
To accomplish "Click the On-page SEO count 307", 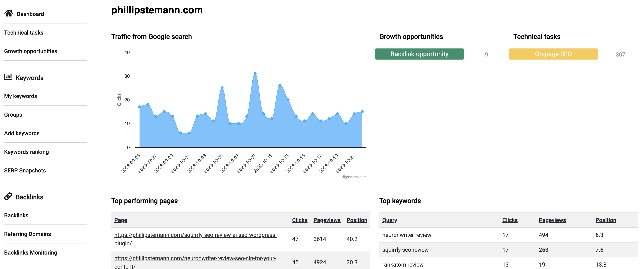I will click(x=620, y=54).
